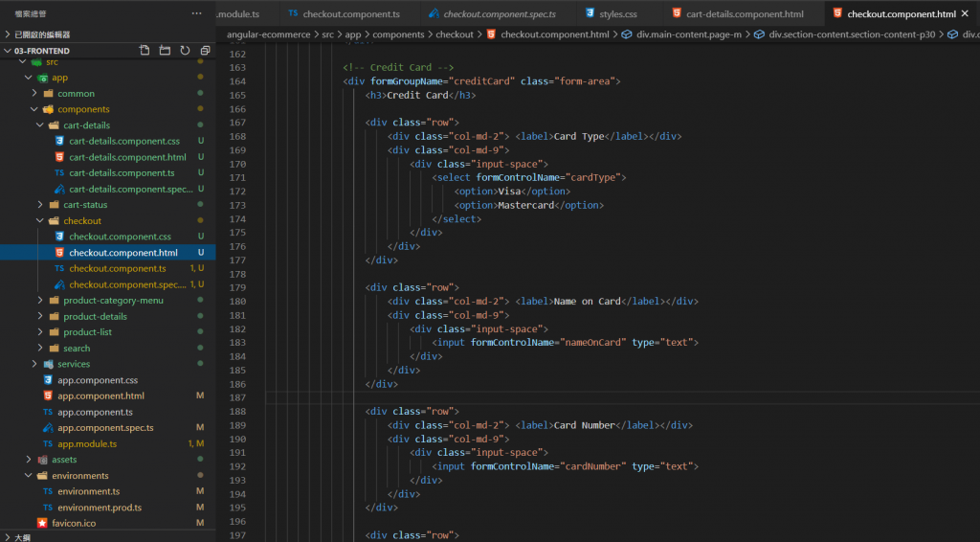Click the Visa option text on line 172
This screenshot has width=980, height=542.
pyautogui.click(x=509, y=192)
